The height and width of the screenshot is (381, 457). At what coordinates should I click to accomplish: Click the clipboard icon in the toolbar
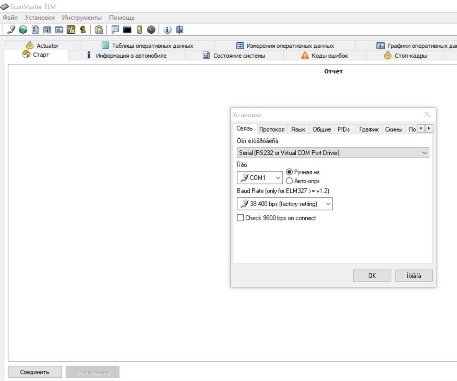click(x=99, y=30)
